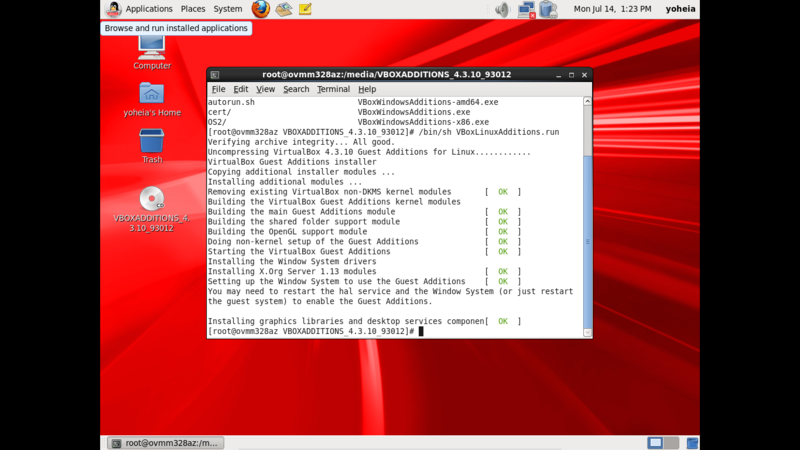
Task: Open the mail client launcher icon
Action: [x=284, y=9]
